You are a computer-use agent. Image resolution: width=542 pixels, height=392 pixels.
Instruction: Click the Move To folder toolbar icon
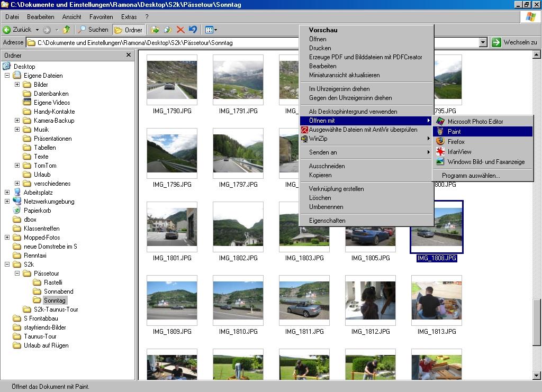(x=155, y=30)
